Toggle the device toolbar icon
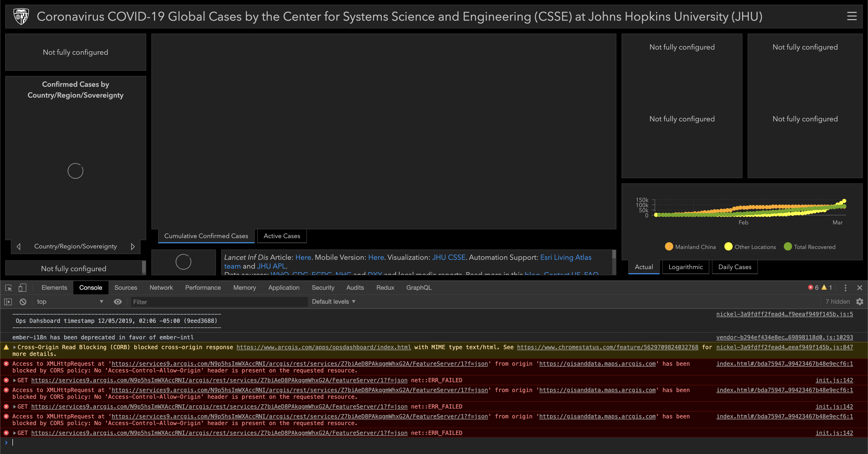This screenshot has height=454, width=868. click(22, 288)
